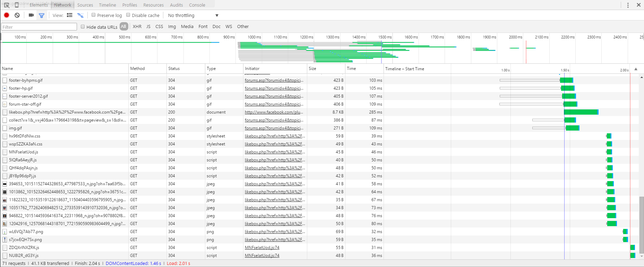Switch to the Console tab
644x267 pixels.
pos(197,5)
